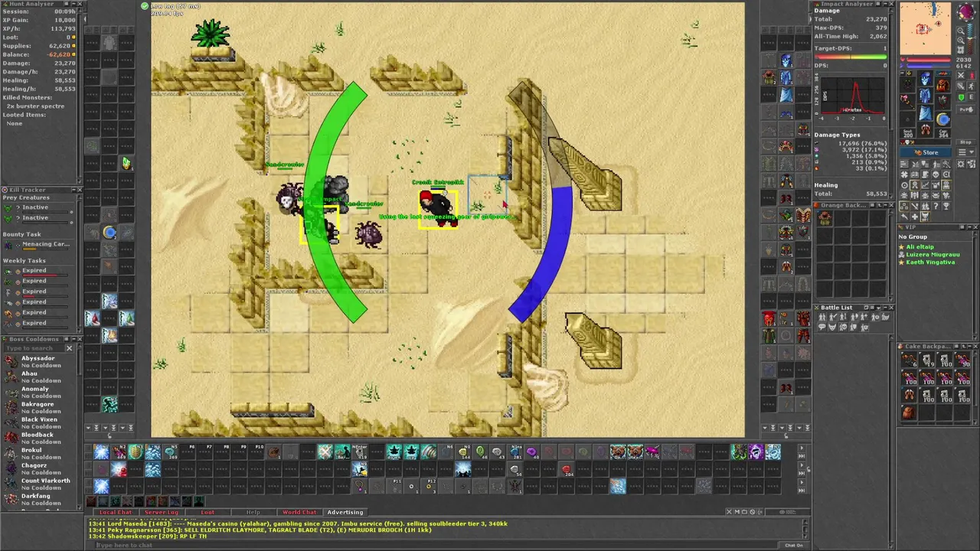Clear the Boss Cooldowns search box
The width and height of the screenshot is (980, 551).
(69, 348)
